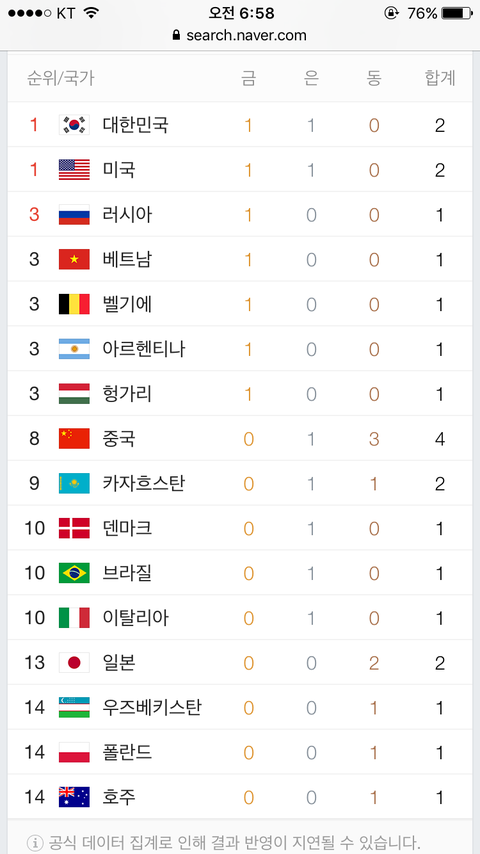Tap the Australia flag icon
480x854 pixels.
pos(74,797)
